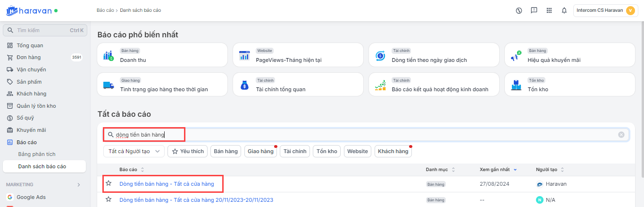Image resolution: width=644 pixels, height=207 pixels.
Task: Select Danh sách báo cáo submenu item
Action: [x=45, y=166]
